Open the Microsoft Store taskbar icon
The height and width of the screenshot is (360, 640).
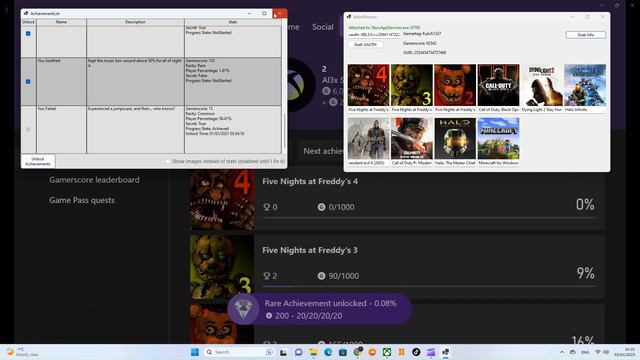point(342,352)
